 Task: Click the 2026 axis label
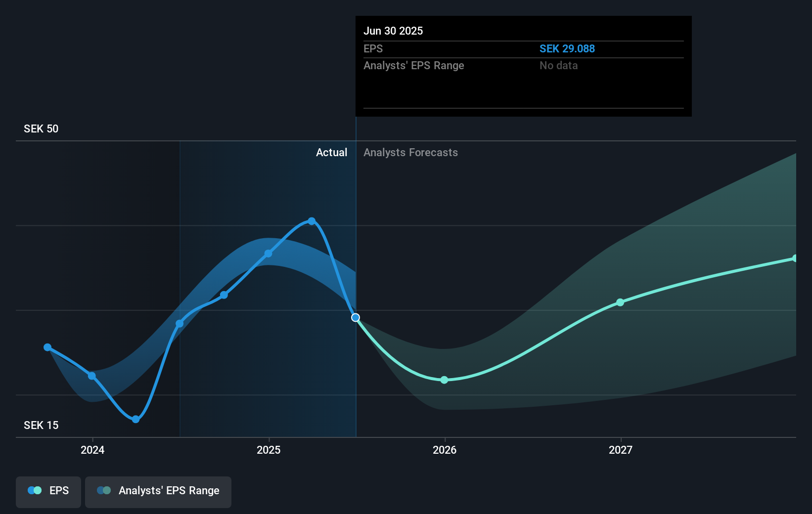click(444, 450)
